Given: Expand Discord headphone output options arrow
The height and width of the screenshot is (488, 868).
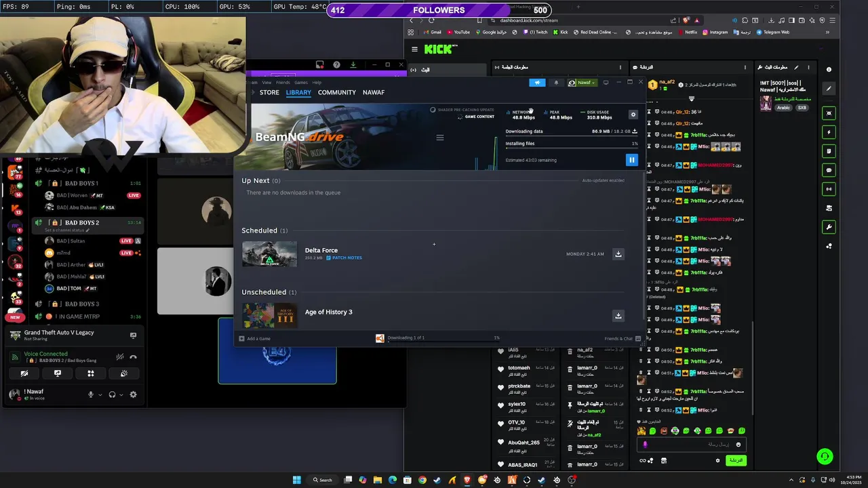Looking at the screenshot, I should (122, 394).
